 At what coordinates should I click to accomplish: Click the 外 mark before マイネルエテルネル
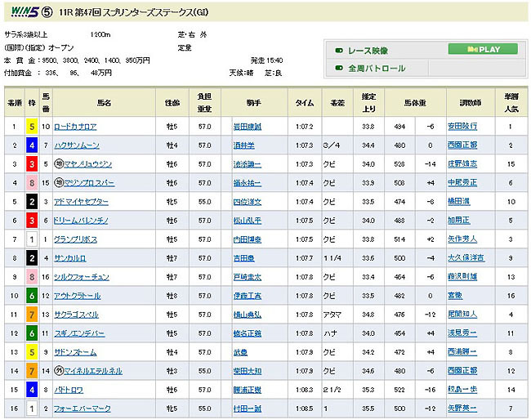[x=59, y=371]
